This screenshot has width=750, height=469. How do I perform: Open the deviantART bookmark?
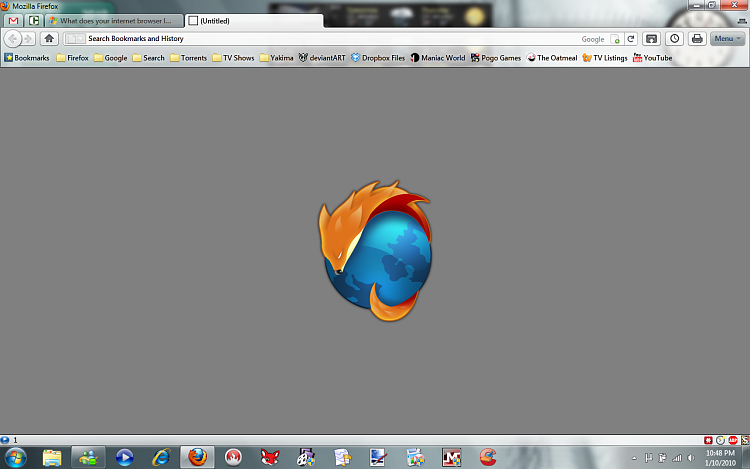tap(322, 58)
